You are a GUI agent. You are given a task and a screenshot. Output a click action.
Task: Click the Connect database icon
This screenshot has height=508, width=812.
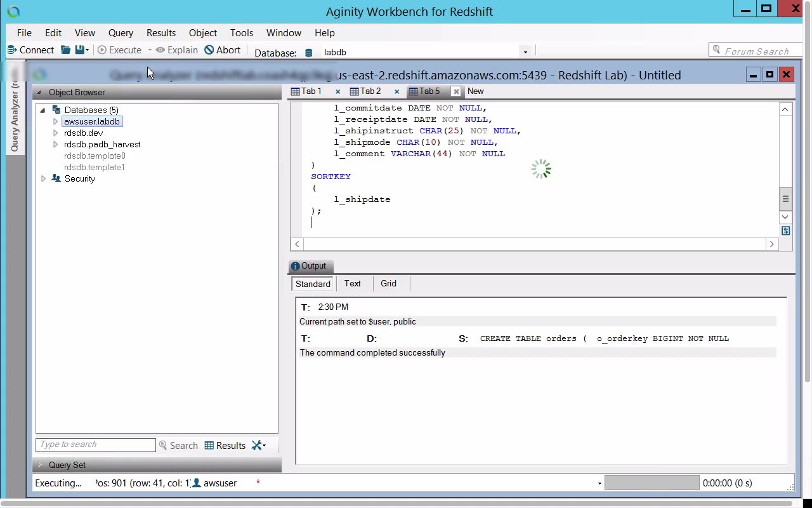11,50
